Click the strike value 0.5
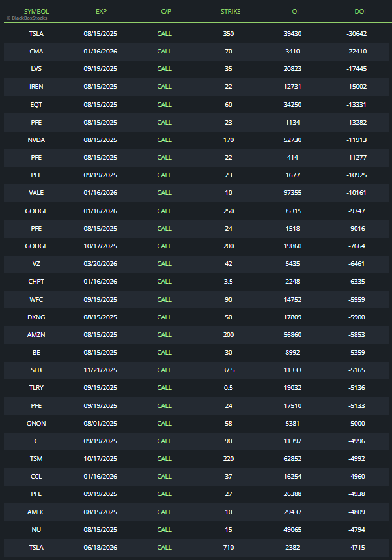The image size is (392, 560). [229, 387]
